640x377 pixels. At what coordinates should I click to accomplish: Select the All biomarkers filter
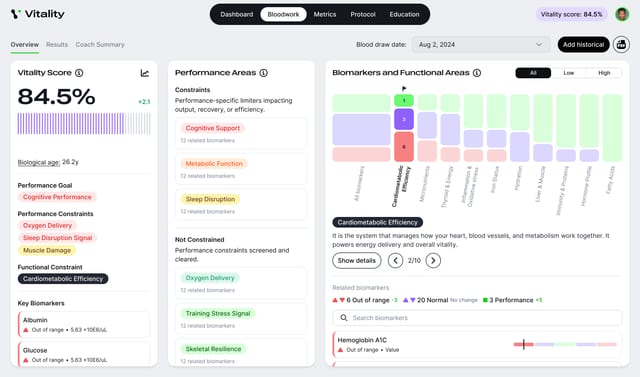point(533,73)
